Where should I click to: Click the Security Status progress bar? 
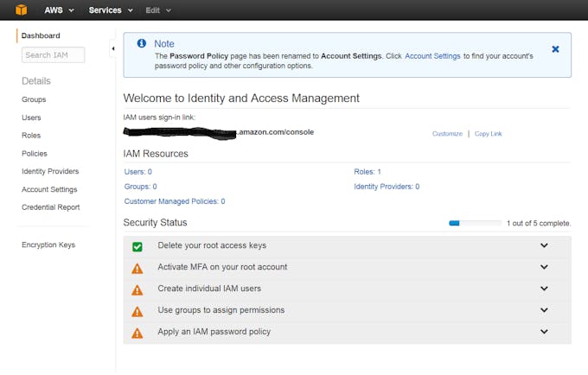475,223
